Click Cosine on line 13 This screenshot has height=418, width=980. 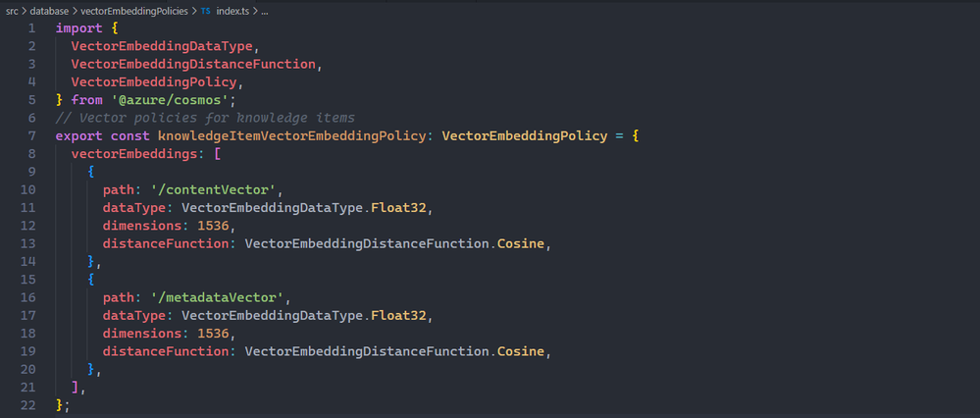click(521, 243)
